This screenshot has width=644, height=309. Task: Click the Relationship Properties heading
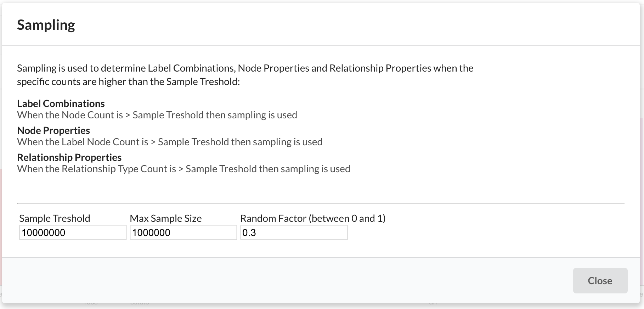69,157
